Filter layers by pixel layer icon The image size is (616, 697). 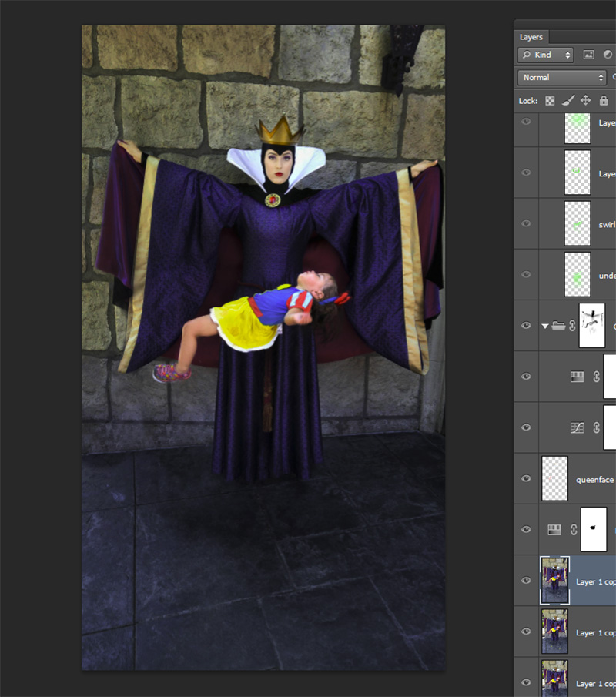588,55
